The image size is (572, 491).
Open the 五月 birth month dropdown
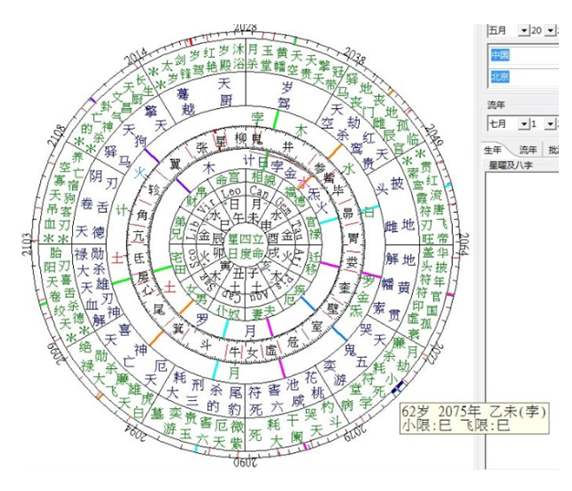click(x=524, y=30)
